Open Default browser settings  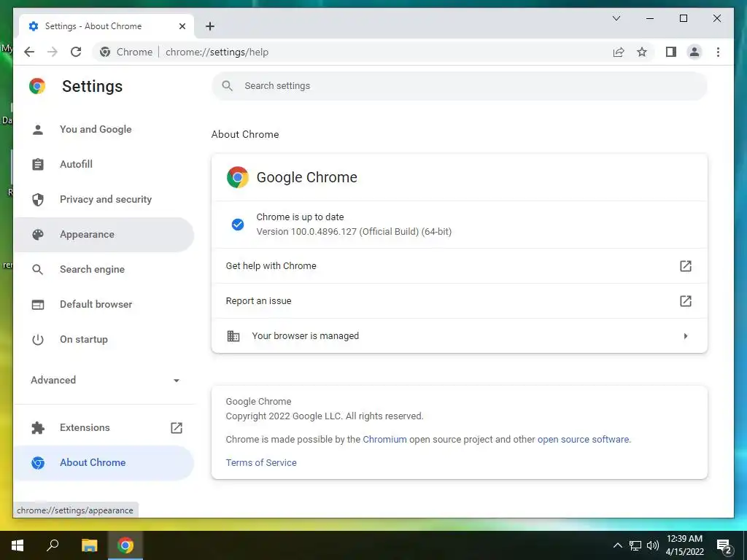point(104,304)
